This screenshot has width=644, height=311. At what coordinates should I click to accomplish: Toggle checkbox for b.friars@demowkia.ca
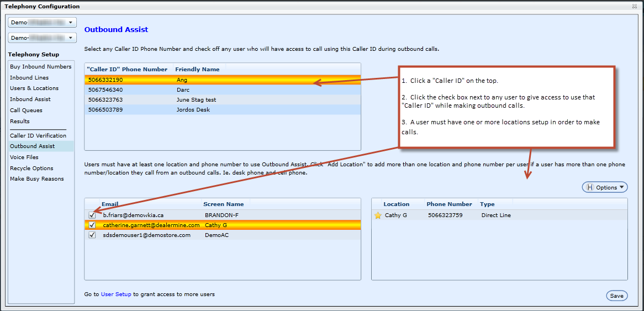[x=92, y=215]
